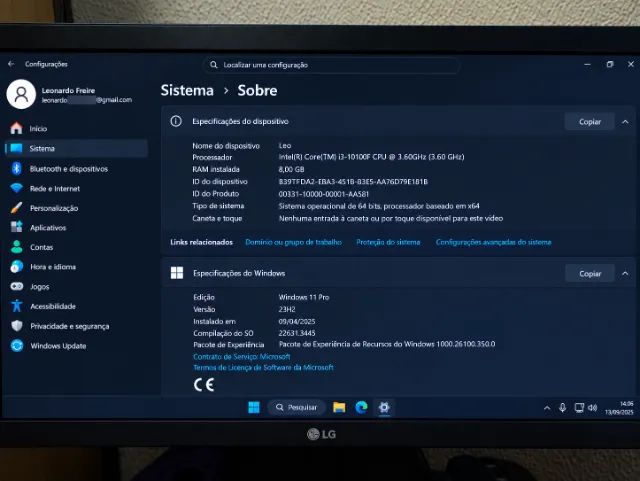Click the Localizar uma configuração search box

tap(331, 65)
